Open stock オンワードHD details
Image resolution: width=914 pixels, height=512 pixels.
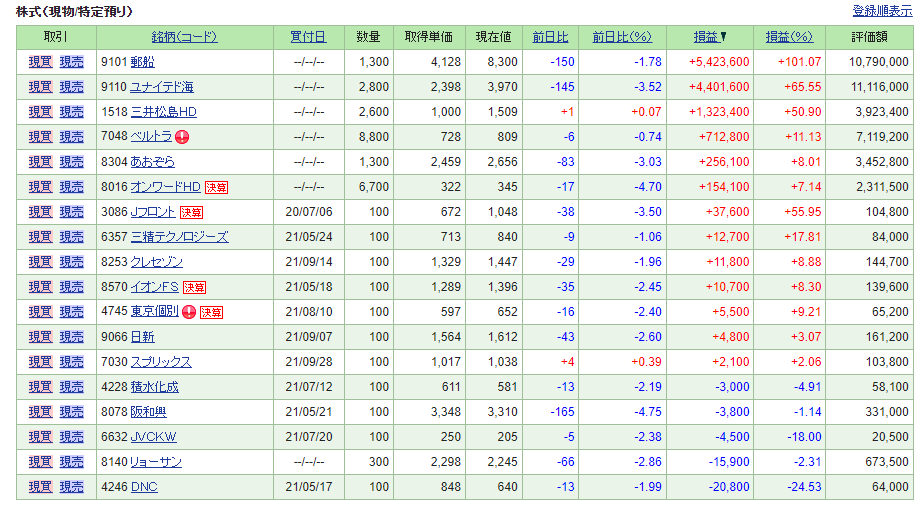166,187
